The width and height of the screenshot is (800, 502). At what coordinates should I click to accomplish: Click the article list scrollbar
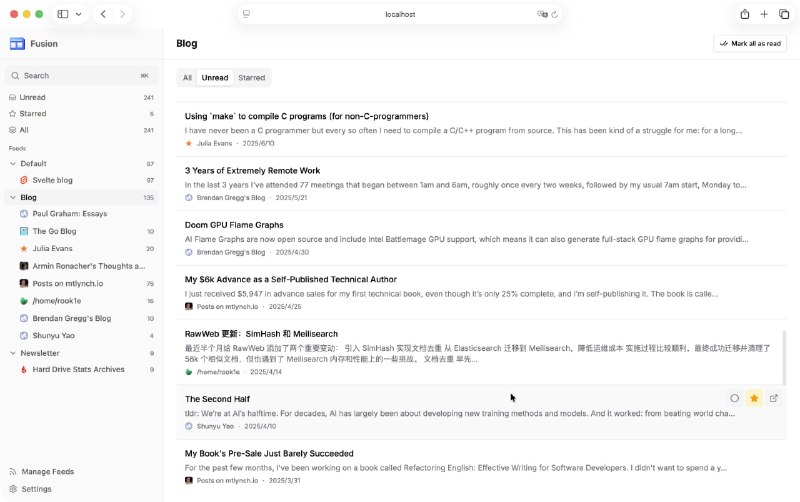[x=784, y=357]
